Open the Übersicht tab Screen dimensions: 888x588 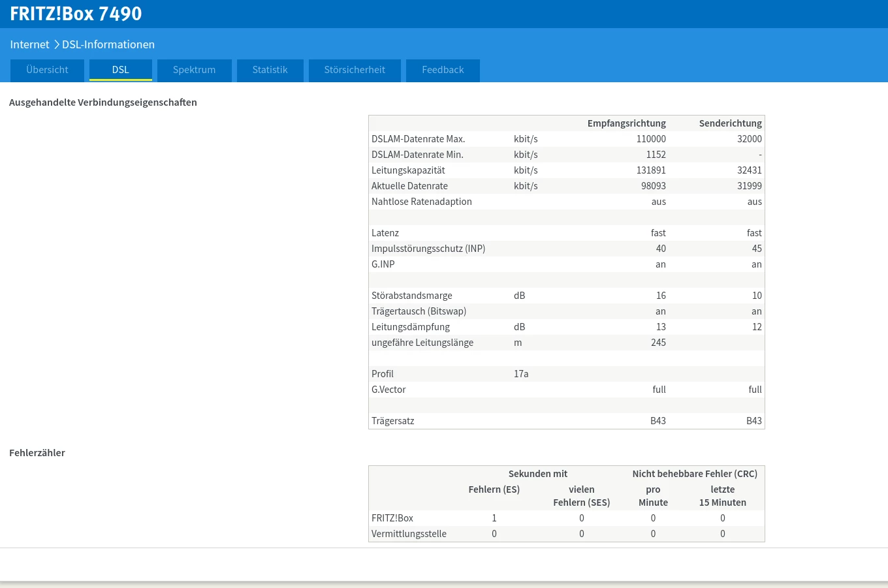coord(47,70)
